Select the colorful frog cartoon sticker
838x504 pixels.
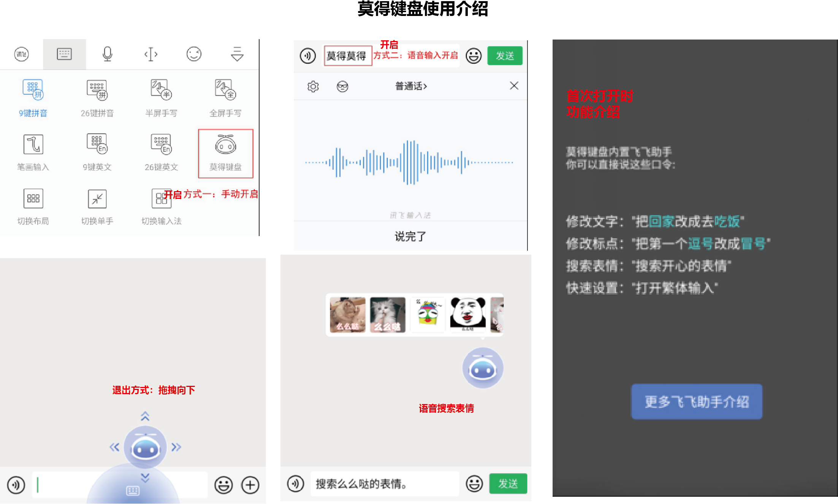[428, 315]
